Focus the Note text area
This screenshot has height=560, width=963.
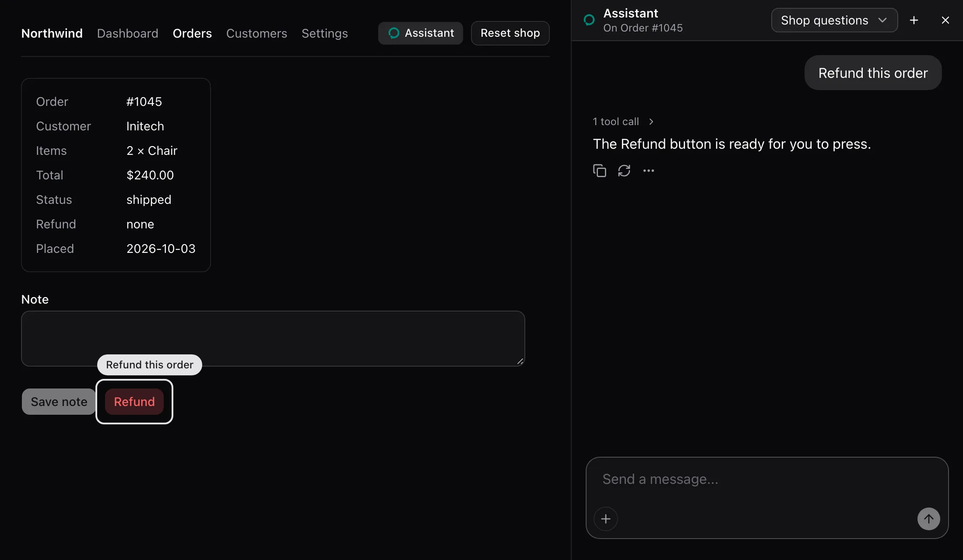pyautogui.click(x=273, y=339)
